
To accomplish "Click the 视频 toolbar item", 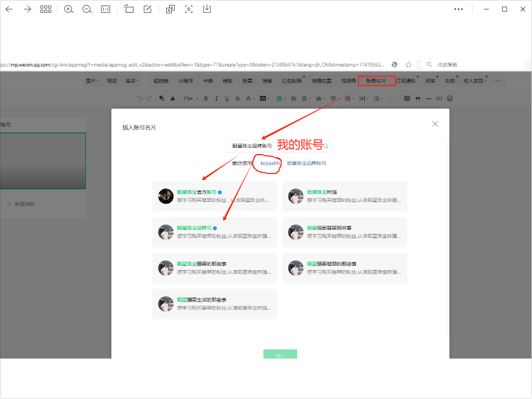I will click(111, 81).
